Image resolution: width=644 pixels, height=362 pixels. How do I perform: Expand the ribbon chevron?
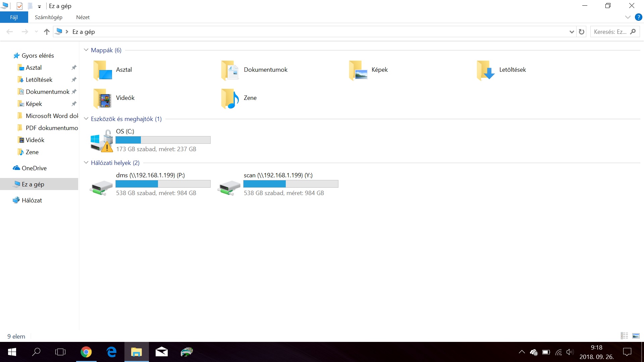[x=628, y=17]
